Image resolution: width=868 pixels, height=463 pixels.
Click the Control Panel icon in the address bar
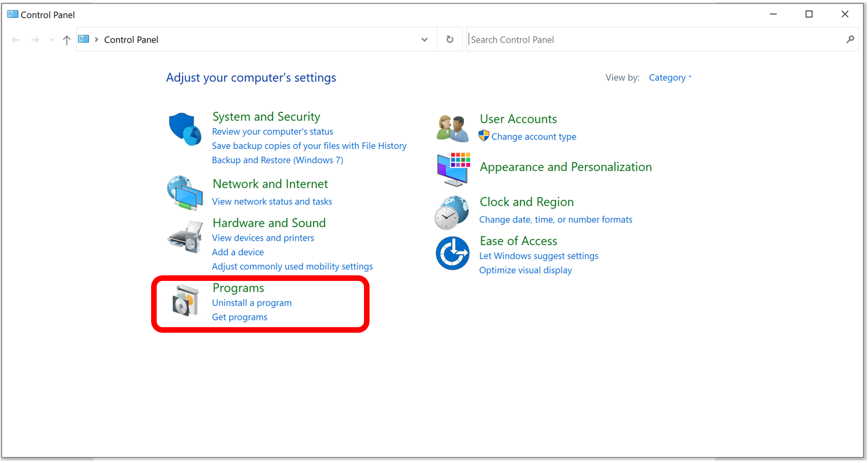click(x=83, y=39)
